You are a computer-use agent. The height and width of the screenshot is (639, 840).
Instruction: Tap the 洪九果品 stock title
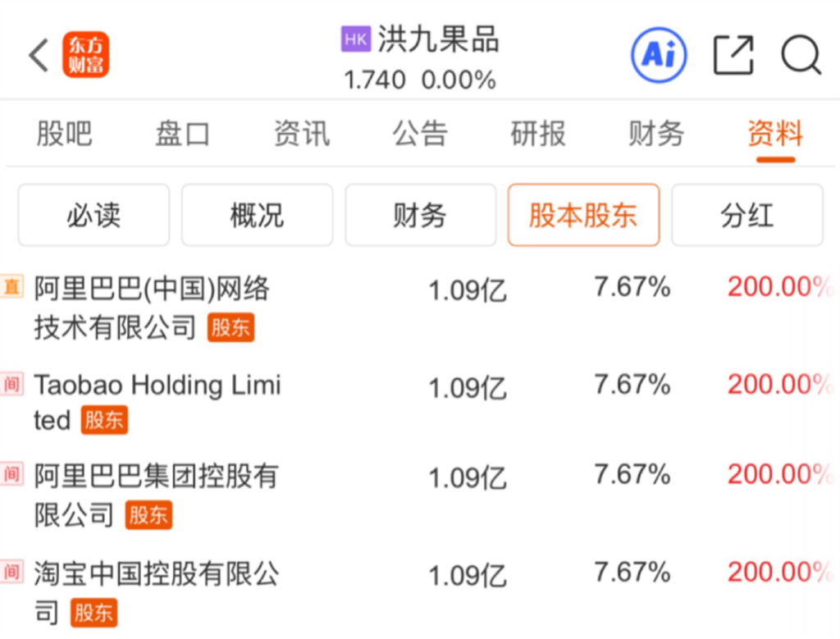click(x=438, y=39)
